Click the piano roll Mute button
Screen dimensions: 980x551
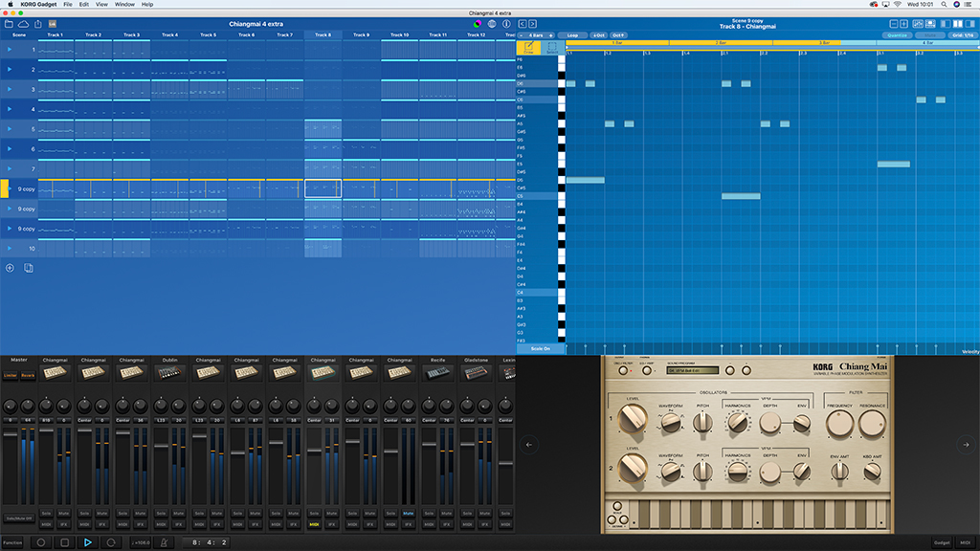930,35
